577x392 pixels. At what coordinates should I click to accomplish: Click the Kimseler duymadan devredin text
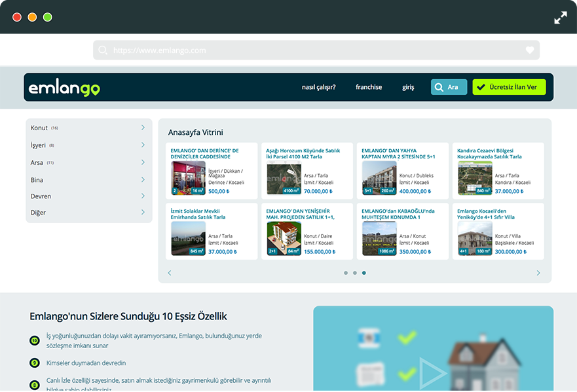click(86, 363)
